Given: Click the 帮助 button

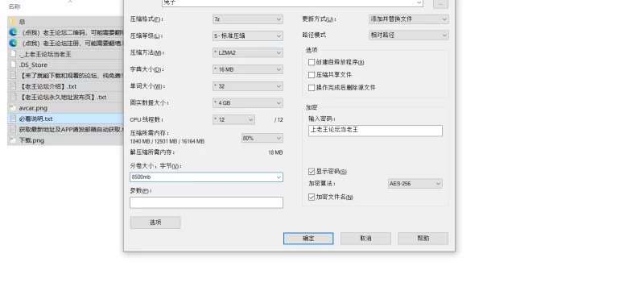Looking at the screenshot, I should [x=423, y=239].
